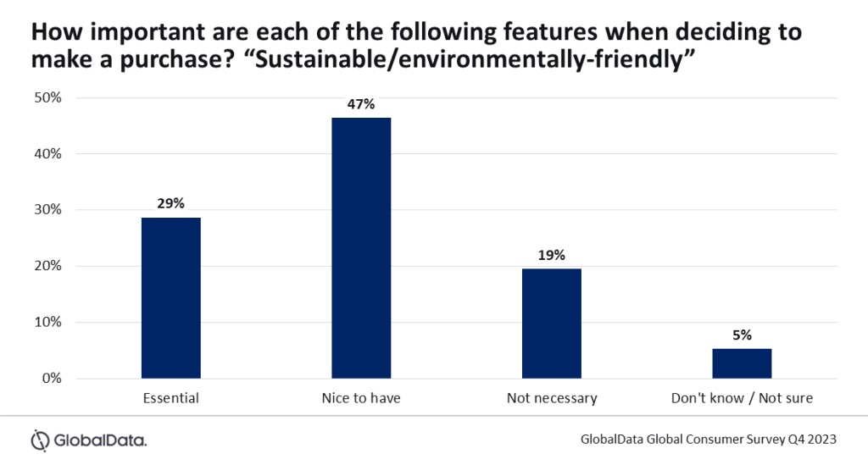Viewport: 868px width, 465px height.
Task: Click the Don't know / Not sure label
Action: coord(742,397)
